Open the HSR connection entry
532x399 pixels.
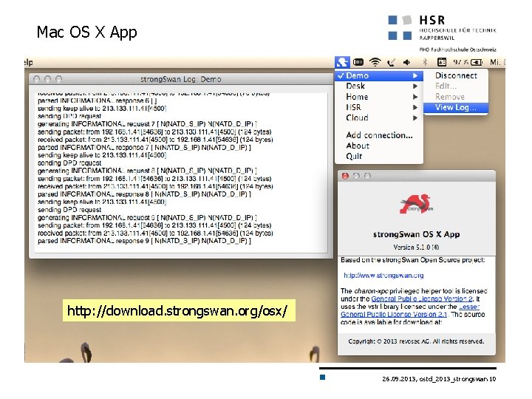pos(378,107)
